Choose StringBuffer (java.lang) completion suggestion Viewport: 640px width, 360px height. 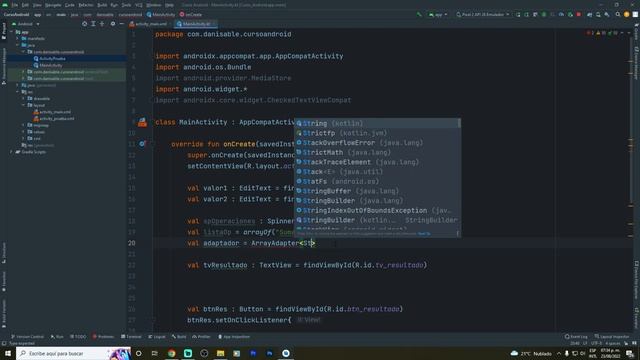point(377,191)
